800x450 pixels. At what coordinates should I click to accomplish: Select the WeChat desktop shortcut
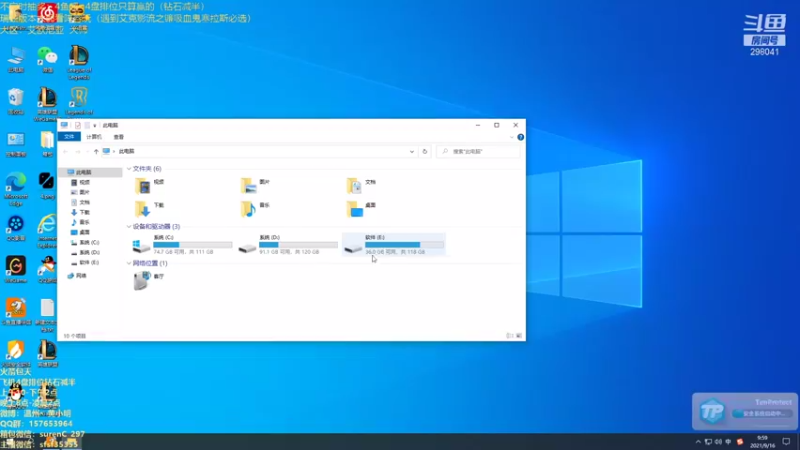(47, 60)
